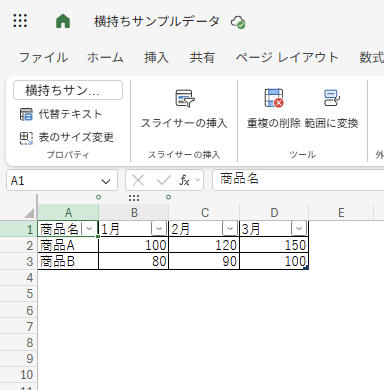Click the 3月 header cell

(x=274, y=229)
